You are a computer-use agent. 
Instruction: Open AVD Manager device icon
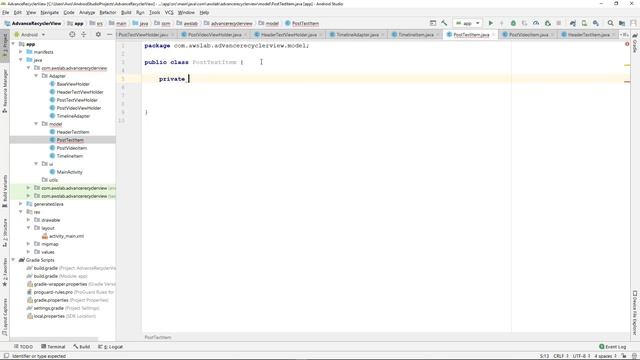(x=584, y=23)
